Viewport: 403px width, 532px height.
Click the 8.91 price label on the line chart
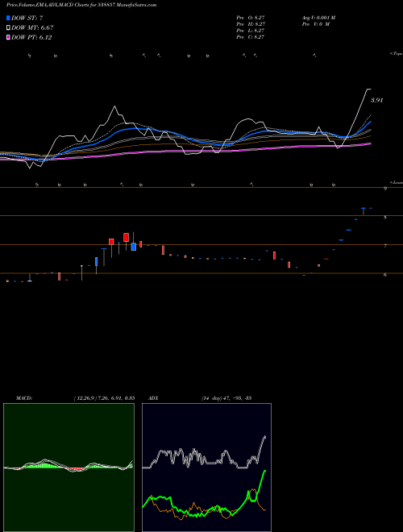[x=377, y=100]
